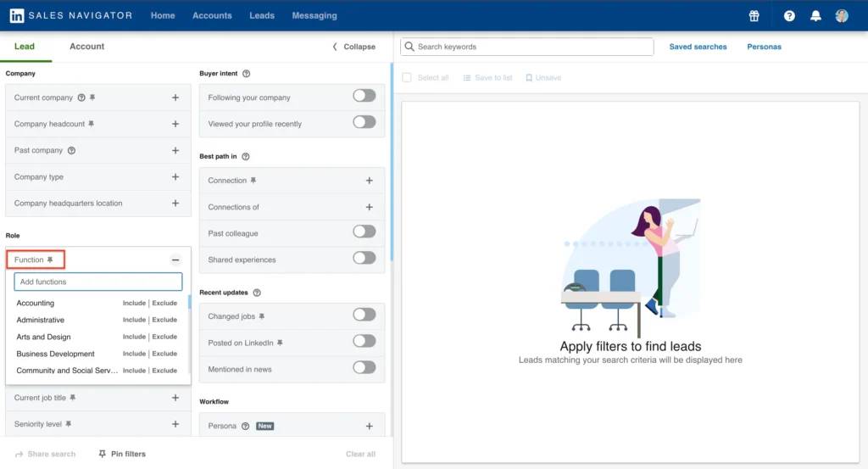
Task: Open the Leads menu in navigation bar
Action: (x=262, y=15)
